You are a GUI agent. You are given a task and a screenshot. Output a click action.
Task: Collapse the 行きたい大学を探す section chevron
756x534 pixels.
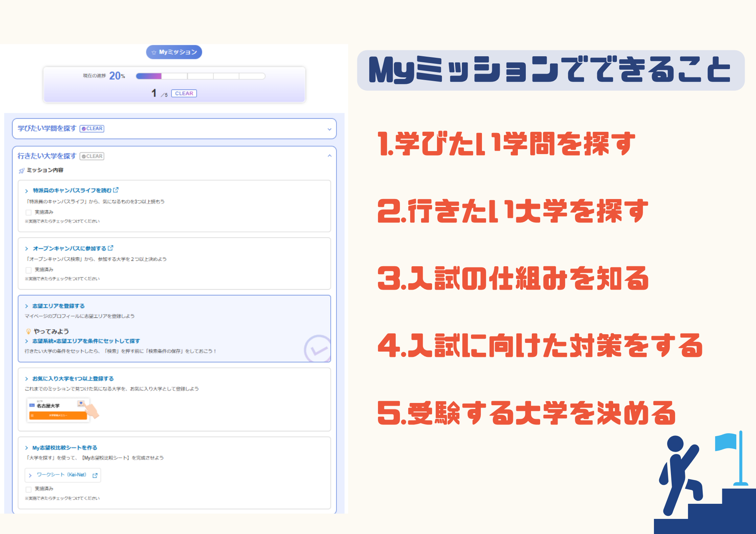point(329,156)
